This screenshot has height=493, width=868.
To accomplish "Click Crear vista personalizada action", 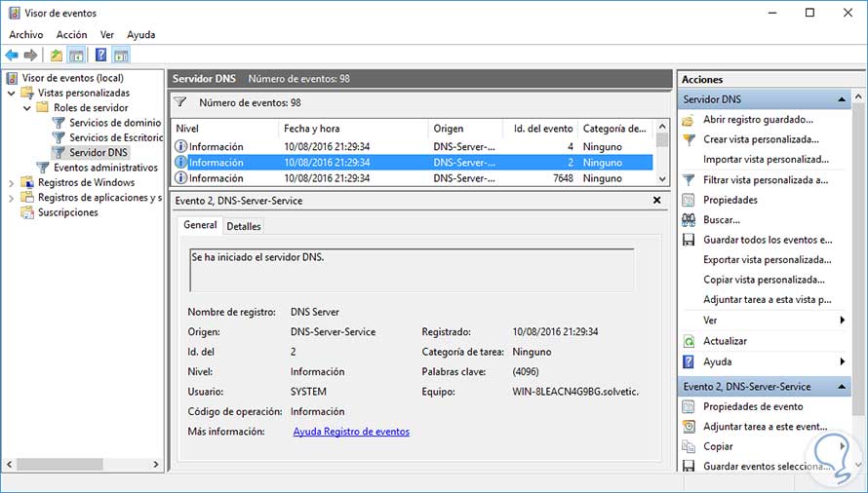I will pos(761,139).
